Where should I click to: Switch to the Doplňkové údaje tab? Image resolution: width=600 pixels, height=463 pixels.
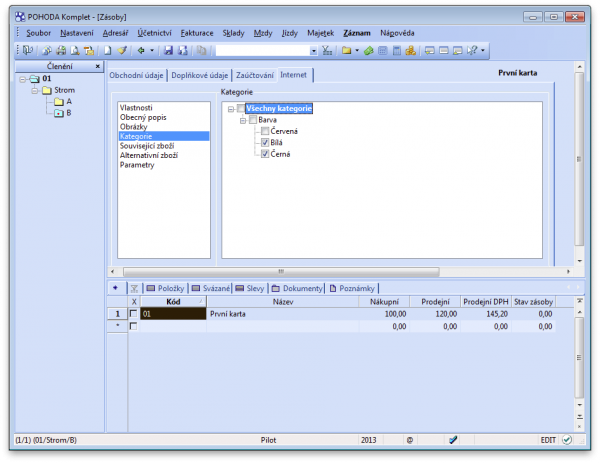pos(200,75)
